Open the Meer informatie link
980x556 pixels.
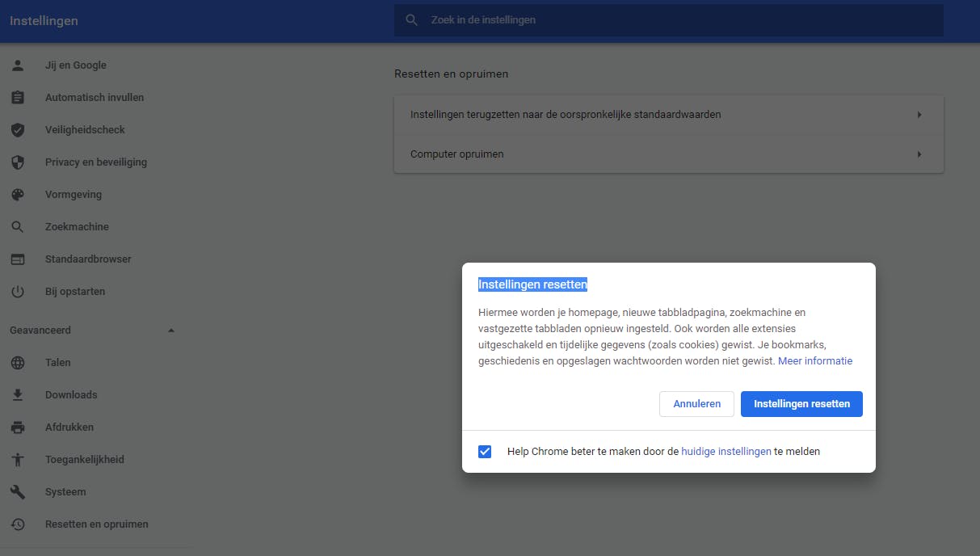click(815, 361)
